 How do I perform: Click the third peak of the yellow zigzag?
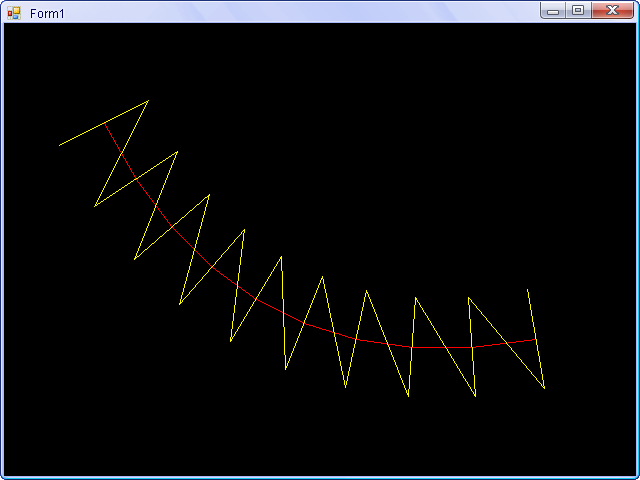(x=209, y=195)
